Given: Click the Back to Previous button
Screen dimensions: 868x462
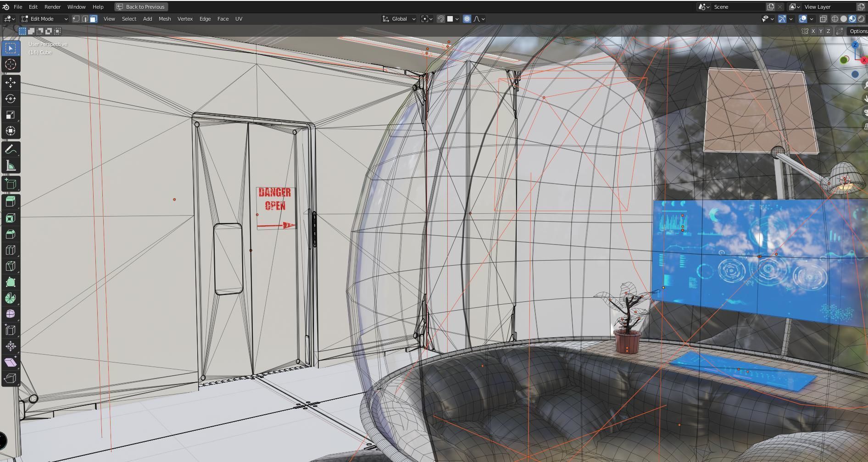Looking at the screenshot, I should click(x=140, y=7).
